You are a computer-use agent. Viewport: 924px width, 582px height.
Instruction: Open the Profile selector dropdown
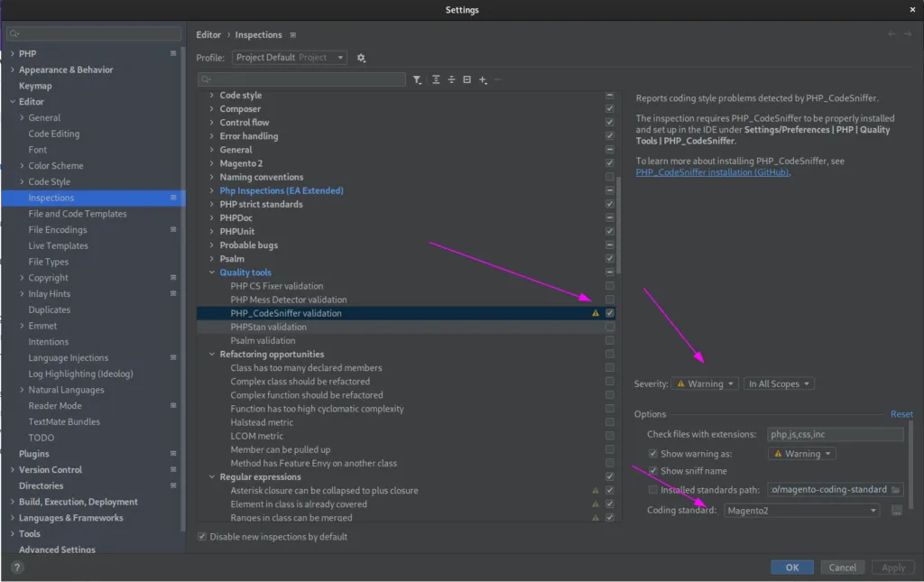[x=290, y=57]
